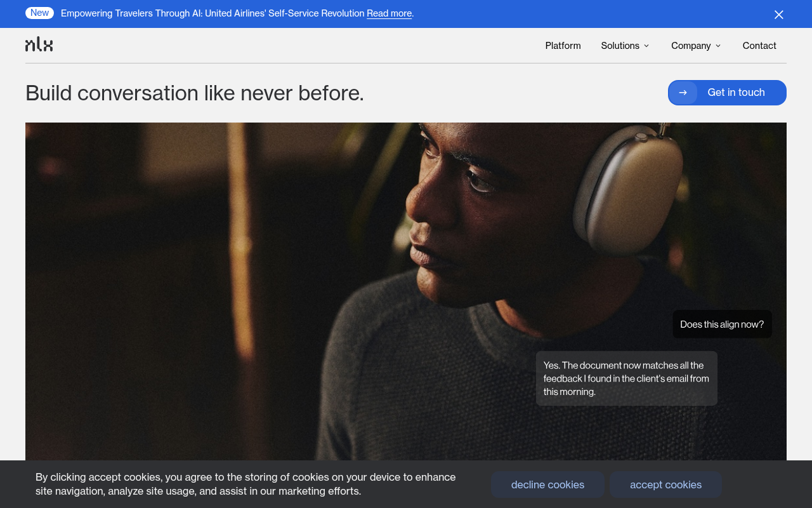Click the United Airlines announcement text

[213, 13]
